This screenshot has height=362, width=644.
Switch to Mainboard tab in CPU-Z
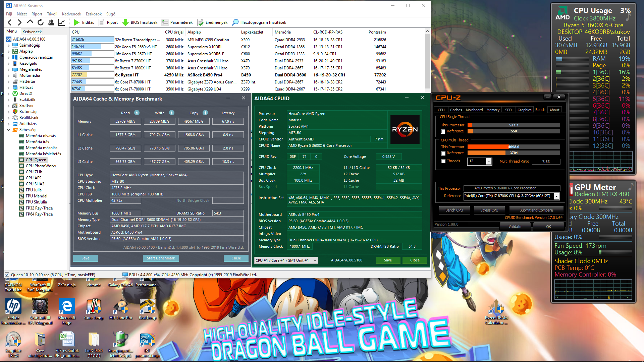point(474,110)
